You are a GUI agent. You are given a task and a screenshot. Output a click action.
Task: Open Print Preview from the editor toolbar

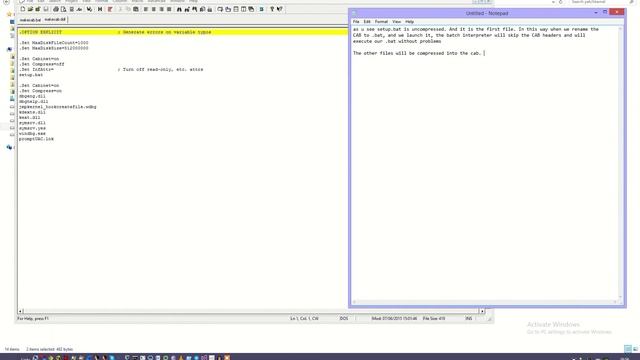[64, 9]
